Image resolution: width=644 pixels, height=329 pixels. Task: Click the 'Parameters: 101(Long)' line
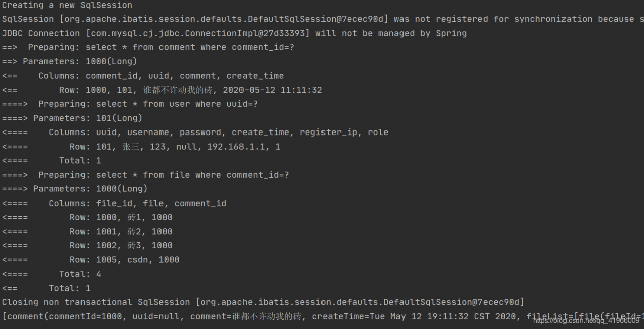72,118
